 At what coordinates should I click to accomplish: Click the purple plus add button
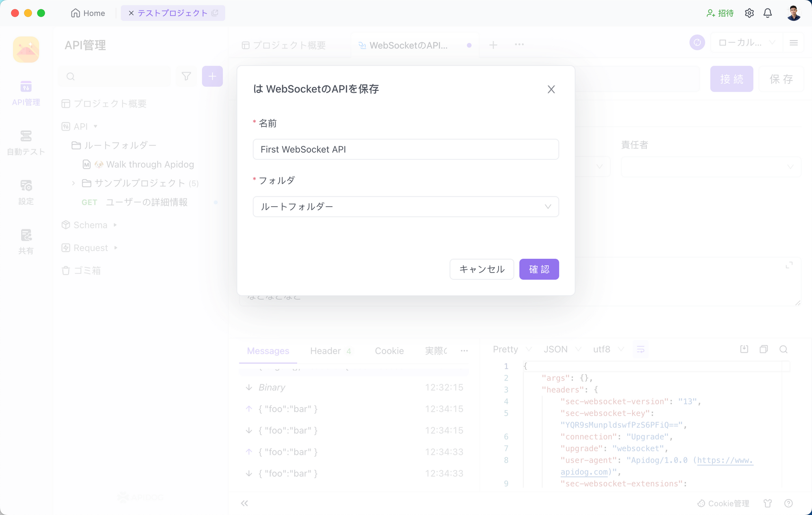(212, 76)
